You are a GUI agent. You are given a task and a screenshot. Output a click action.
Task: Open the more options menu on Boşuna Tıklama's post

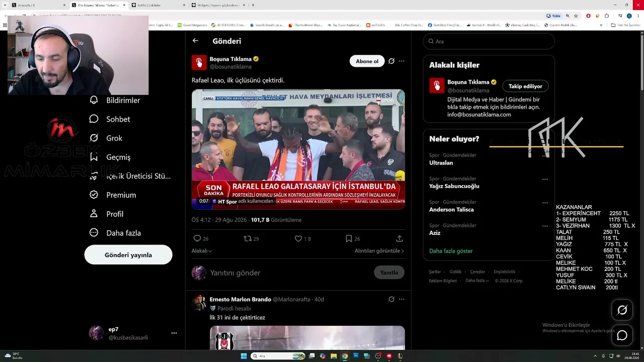401,61
